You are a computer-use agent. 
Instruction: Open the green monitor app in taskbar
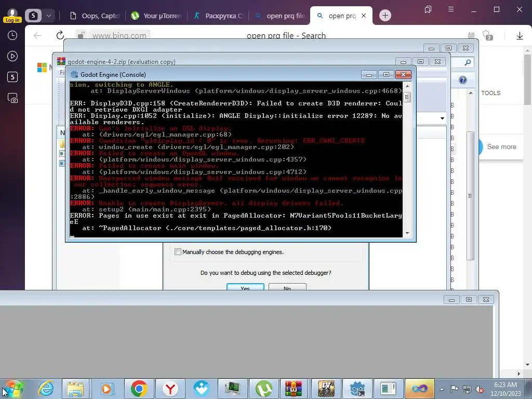(233, 389)
